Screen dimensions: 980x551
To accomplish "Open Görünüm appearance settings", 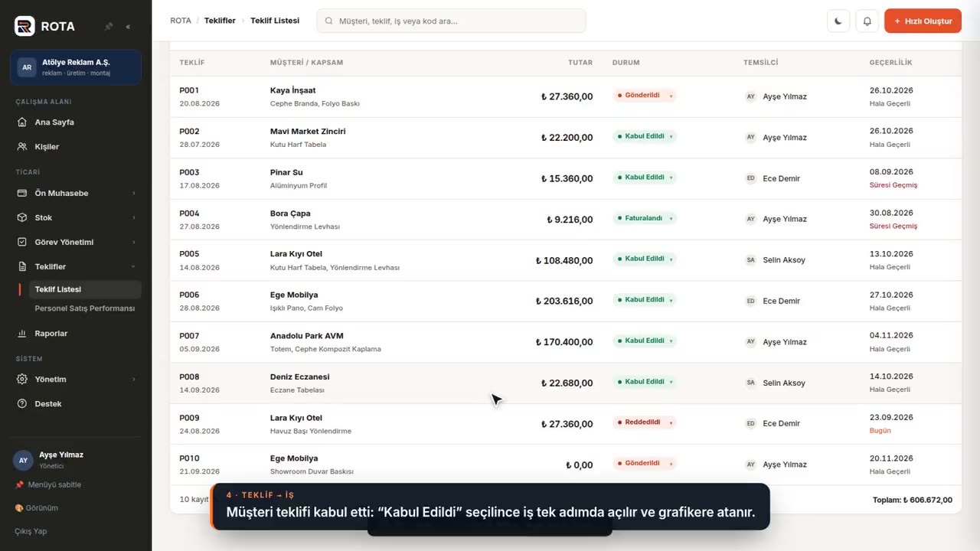I will 37,508.
